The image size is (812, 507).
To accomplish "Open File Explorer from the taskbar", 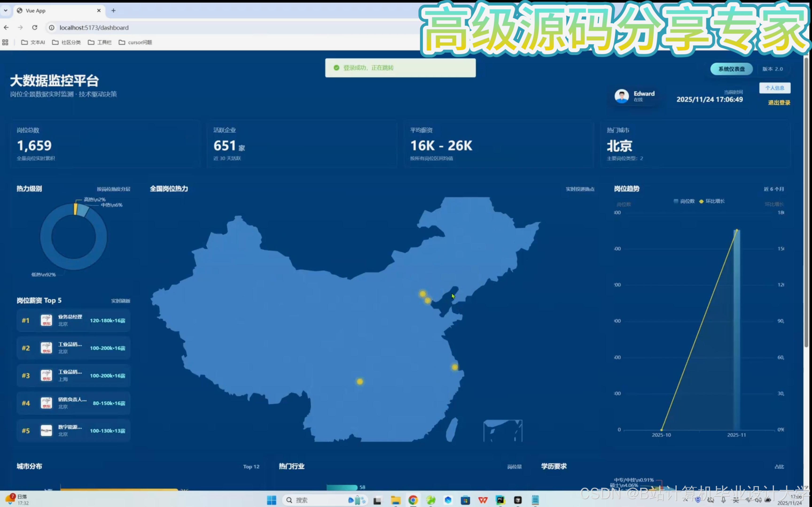I will tap(396, 500).
